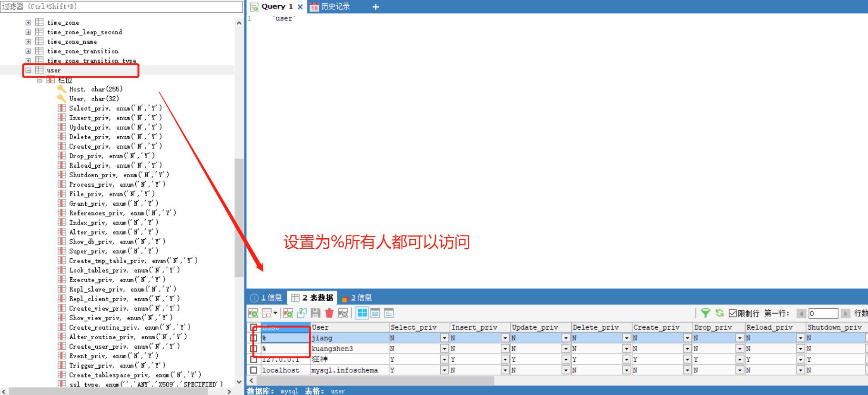Expand the time_zone table node
The height and width of the screenshot is (395, 868).
[28, 22]
